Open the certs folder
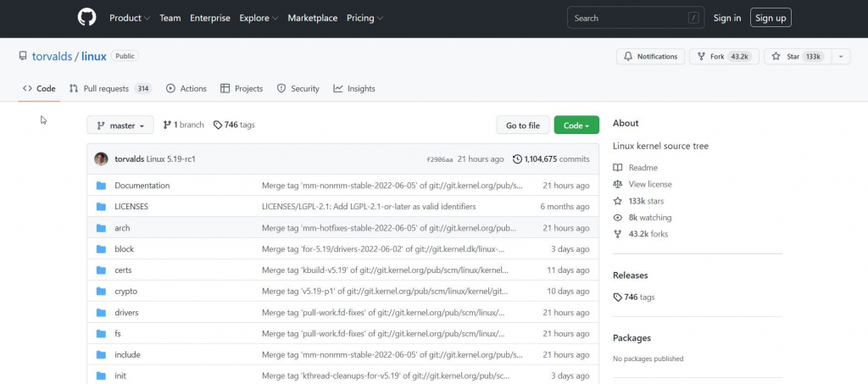 tap(123, 270)
